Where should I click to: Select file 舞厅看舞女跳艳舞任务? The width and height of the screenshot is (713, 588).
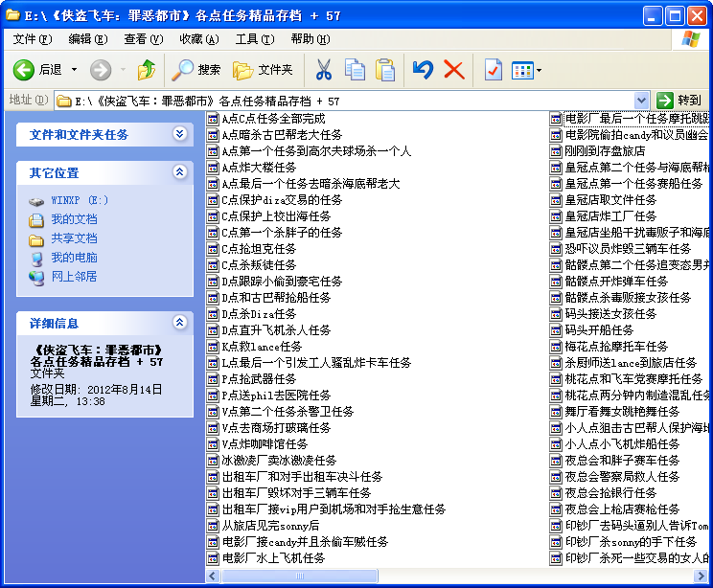(x=615, y=412)
